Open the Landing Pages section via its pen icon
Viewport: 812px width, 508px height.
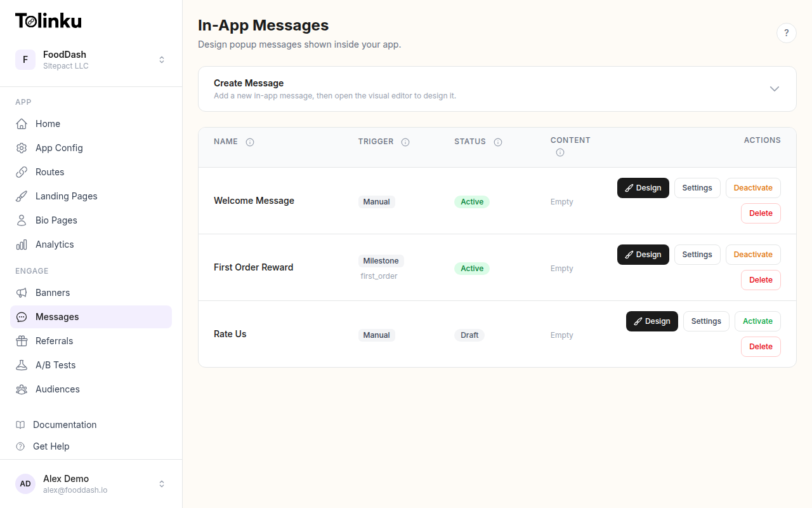[x=22, y=196]
